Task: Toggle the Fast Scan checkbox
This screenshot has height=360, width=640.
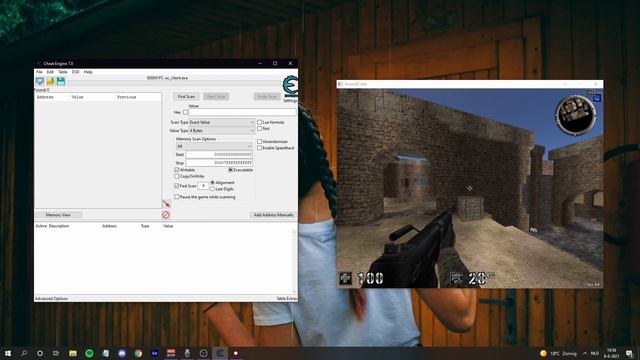Action: (x=177, y=186)
